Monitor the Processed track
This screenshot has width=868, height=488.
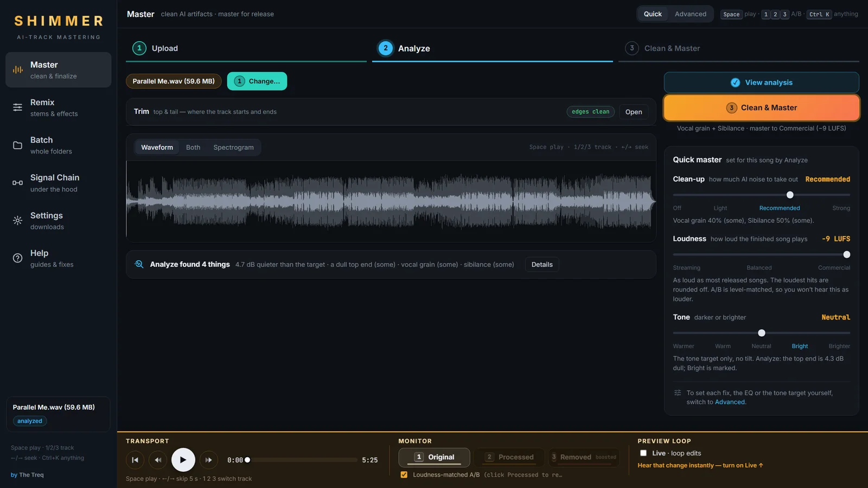(x=509, y=457)
